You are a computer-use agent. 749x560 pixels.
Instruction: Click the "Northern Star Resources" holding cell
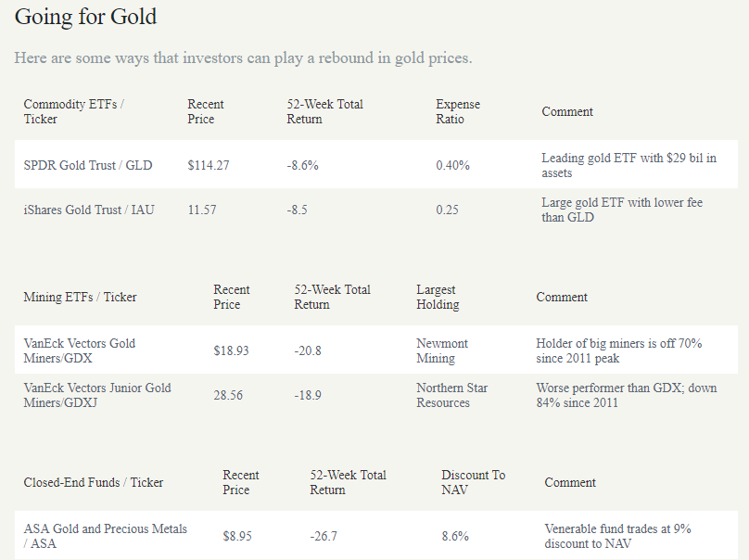click(x=451, y=395)
